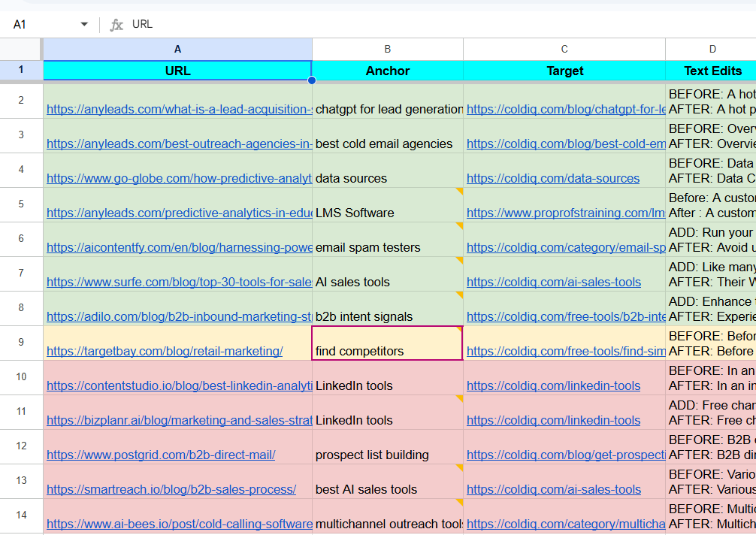This screenshot has height=535, width=756.
Task: Select column C header
Action: pos(564,49)
